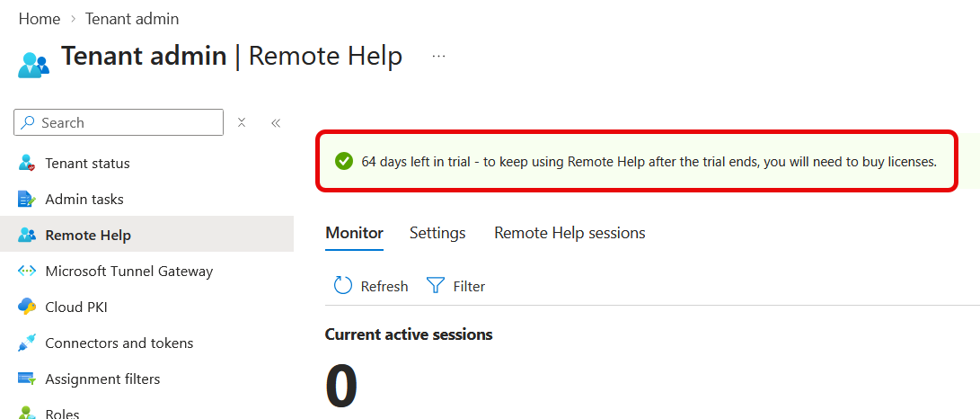Refresh the monitor data
Viewport: 980px width, 419px height.
point(371,287)
